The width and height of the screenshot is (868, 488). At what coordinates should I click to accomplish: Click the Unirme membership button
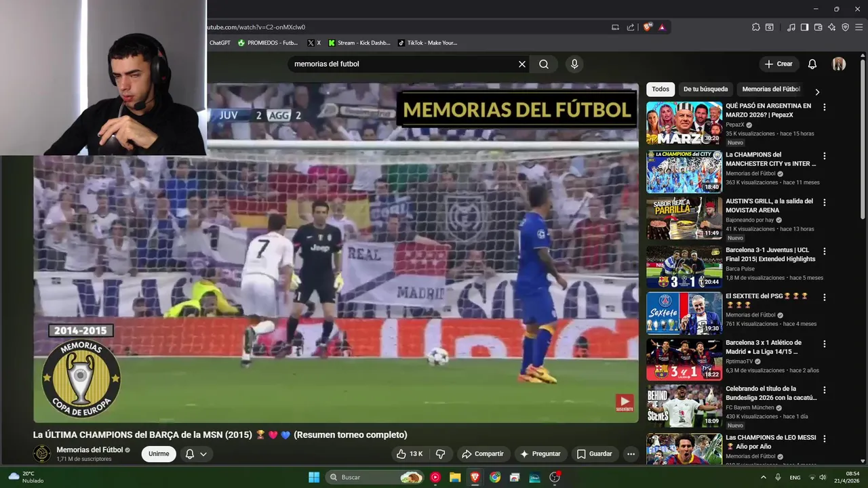pyautogui.click(x=159, y=454)
